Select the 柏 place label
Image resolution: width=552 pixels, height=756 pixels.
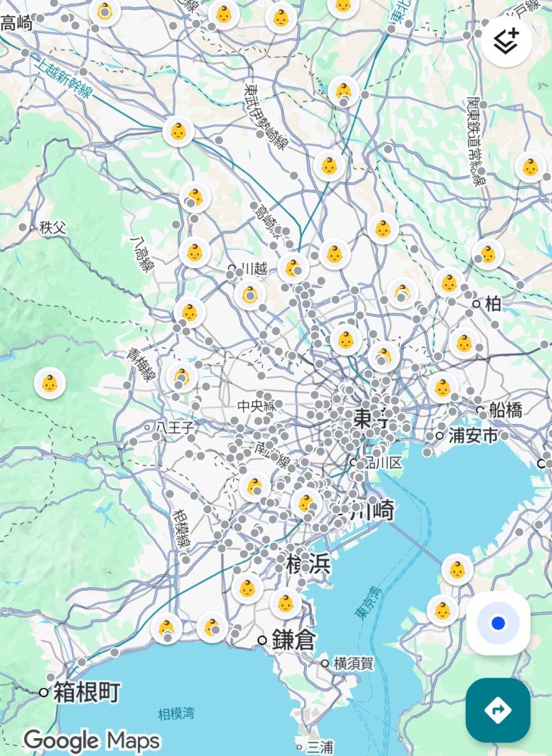click(493, 304)
